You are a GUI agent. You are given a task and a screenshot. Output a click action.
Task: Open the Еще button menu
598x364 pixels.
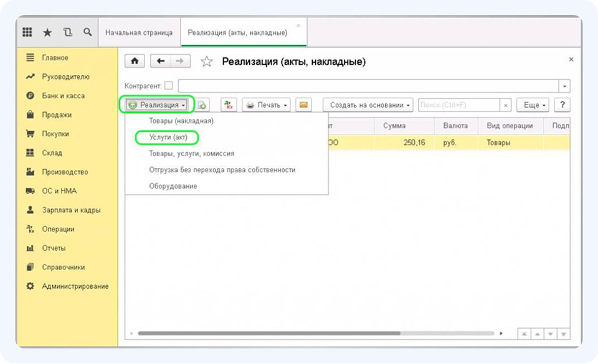[x=534, y=105]
